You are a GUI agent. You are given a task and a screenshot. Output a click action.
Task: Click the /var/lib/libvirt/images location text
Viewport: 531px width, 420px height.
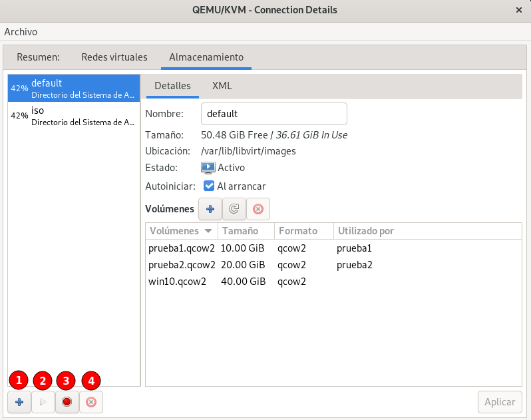(x=249, y=151)
